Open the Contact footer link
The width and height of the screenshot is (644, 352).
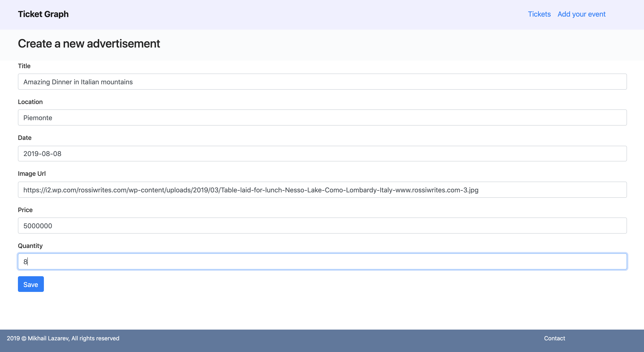tap(554, 338)
